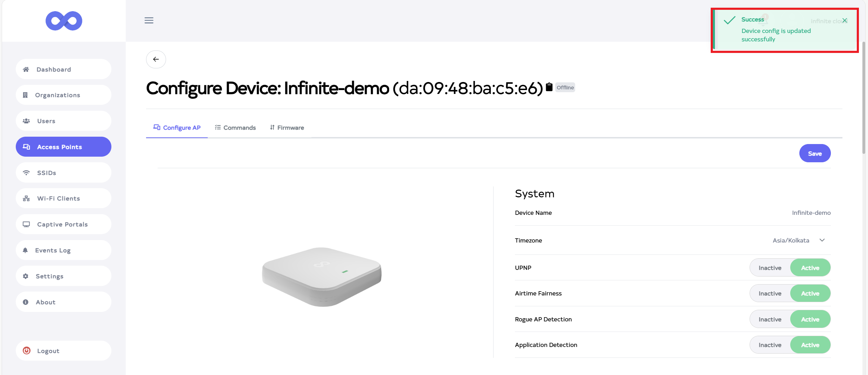This screenshot has height=375, width=868.
Task: Dismiss the success notification
Action: [x=845, y=20]
